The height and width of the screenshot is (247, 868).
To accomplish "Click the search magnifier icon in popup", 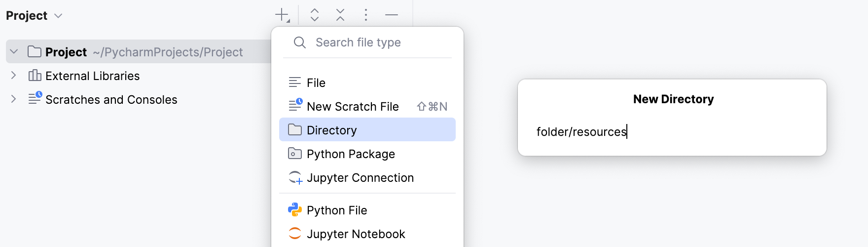I will tap(299, 42).
